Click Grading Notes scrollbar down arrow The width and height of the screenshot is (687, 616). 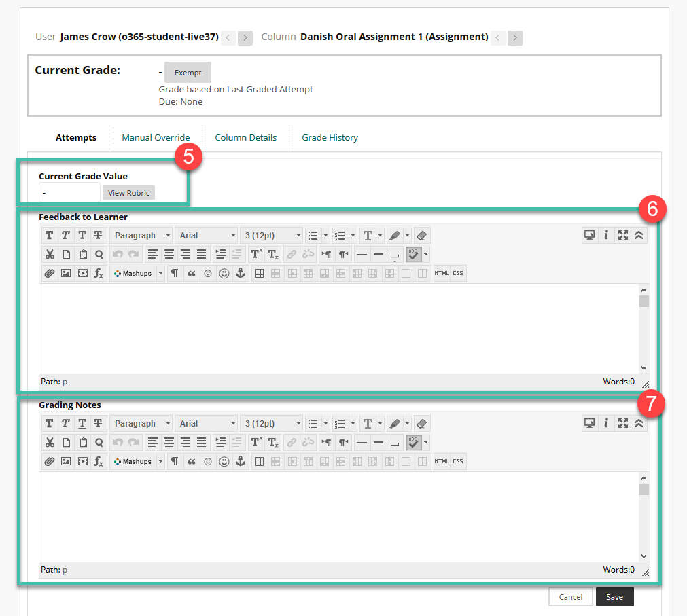tap(644, 556)
